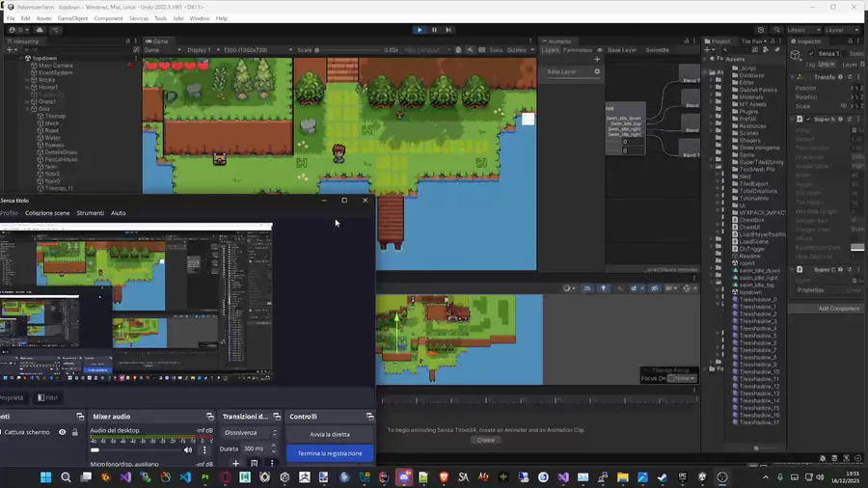
Task: Adjust the Game view Scale slider
Action: coord(349,50)
